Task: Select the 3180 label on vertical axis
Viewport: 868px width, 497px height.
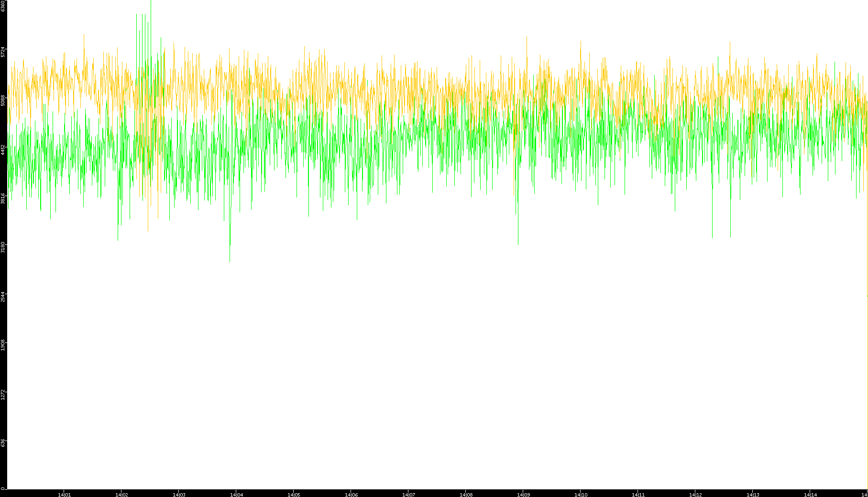Action: (x=3, y=247)
